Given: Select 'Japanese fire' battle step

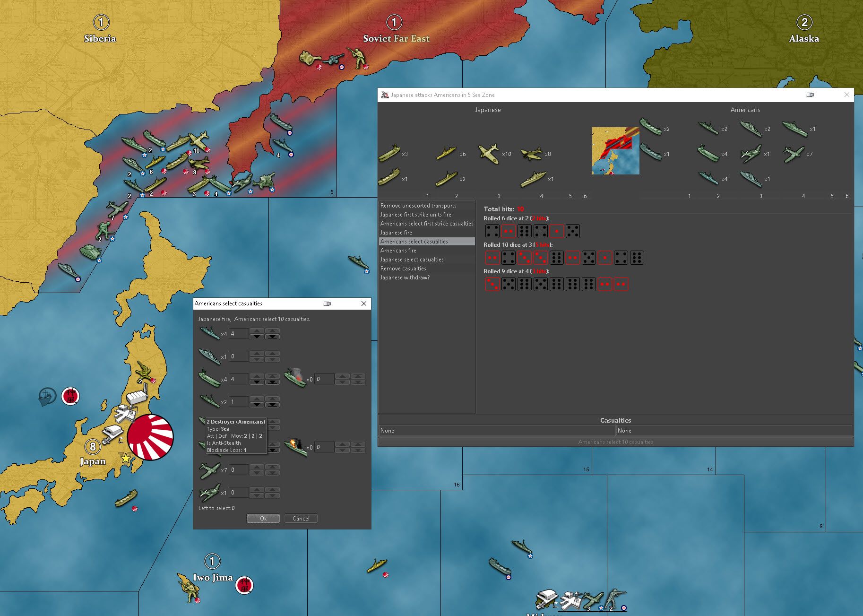Looking at the screenshot, I should (x=427, y=233).
